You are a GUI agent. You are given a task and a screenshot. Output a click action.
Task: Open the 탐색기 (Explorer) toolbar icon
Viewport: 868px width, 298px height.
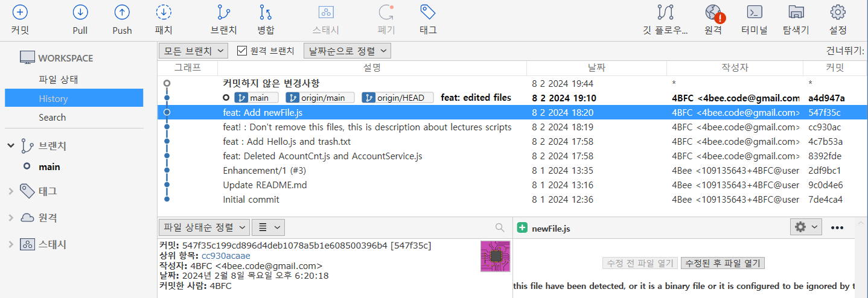pyautogui.click(x=796, y=12)
